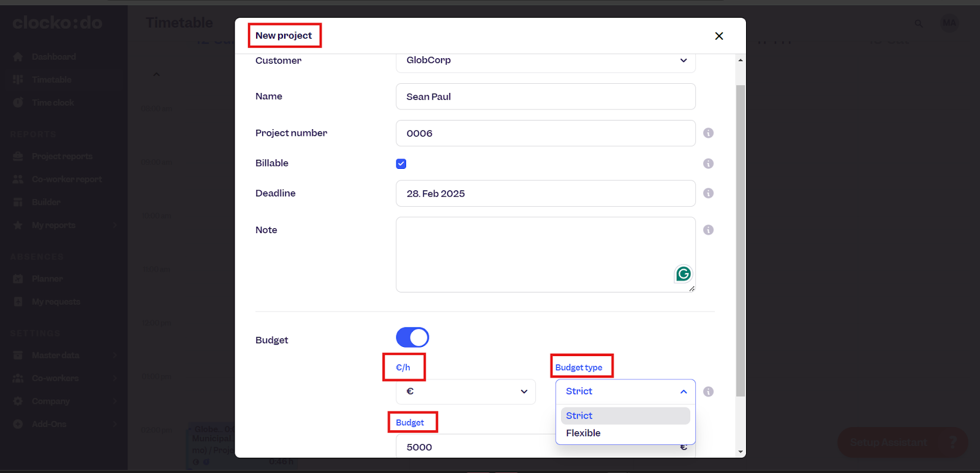The image size is (980, 473).
Task: Open the Deadline date field
Action: point(545,193)
